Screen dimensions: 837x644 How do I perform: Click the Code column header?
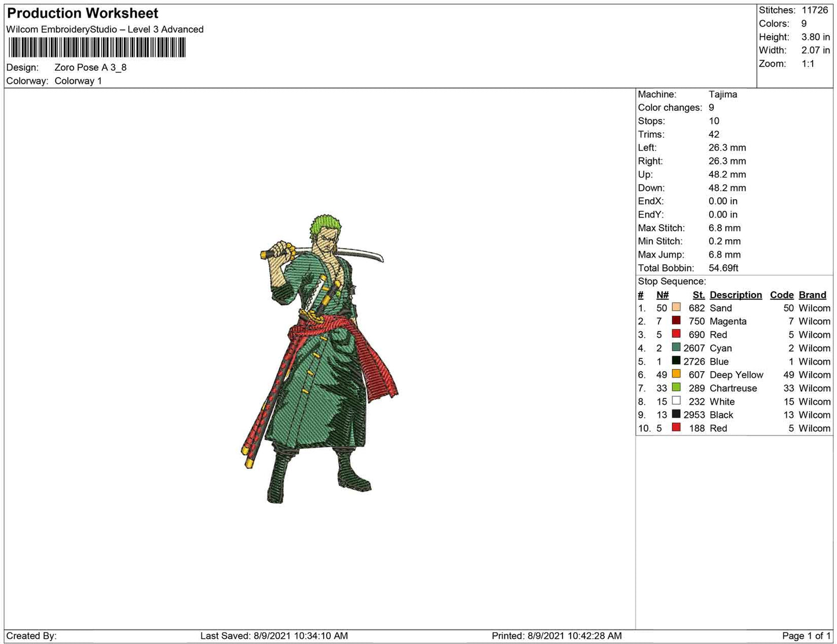(781, 295)
